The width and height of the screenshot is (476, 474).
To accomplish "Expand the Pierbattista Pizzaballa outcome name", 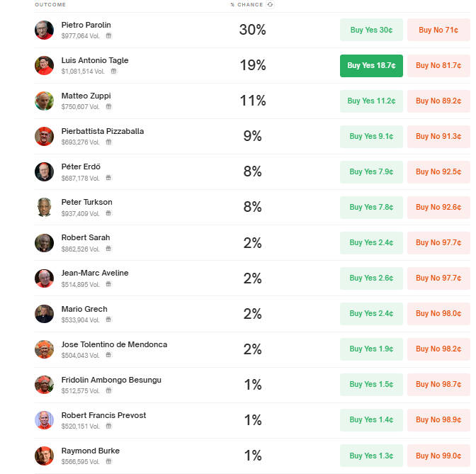I will (x=103, y=131).
